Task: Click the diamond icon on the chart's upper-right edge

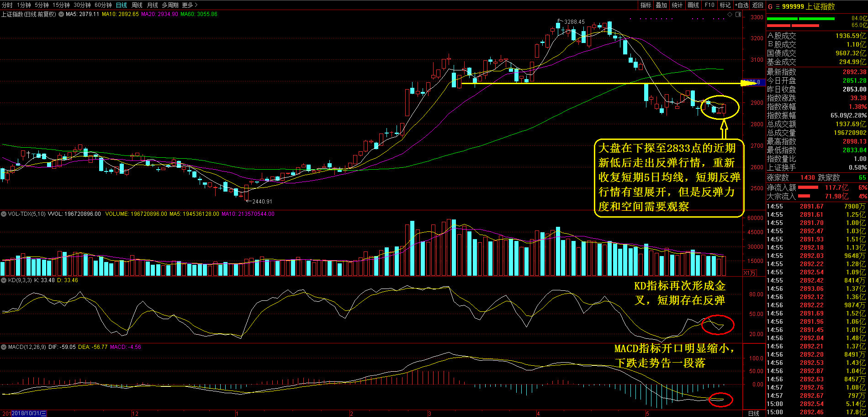Action: pos(730,15)
